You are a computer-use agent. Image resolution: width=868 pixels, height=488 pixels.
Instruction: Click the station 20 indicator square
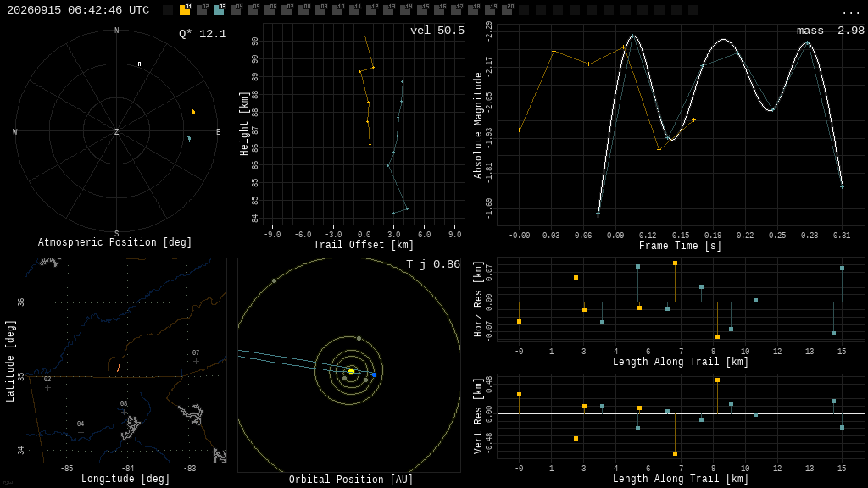(507, 9)
